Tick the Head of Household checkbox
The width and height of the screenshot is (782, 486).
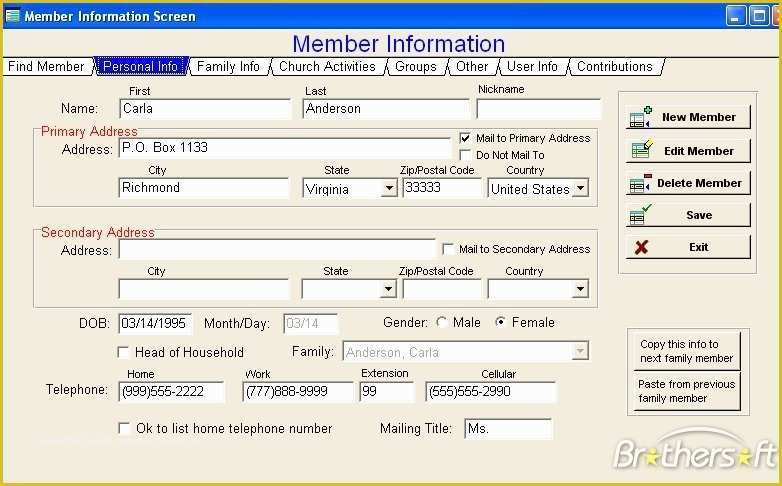(123, 352)
